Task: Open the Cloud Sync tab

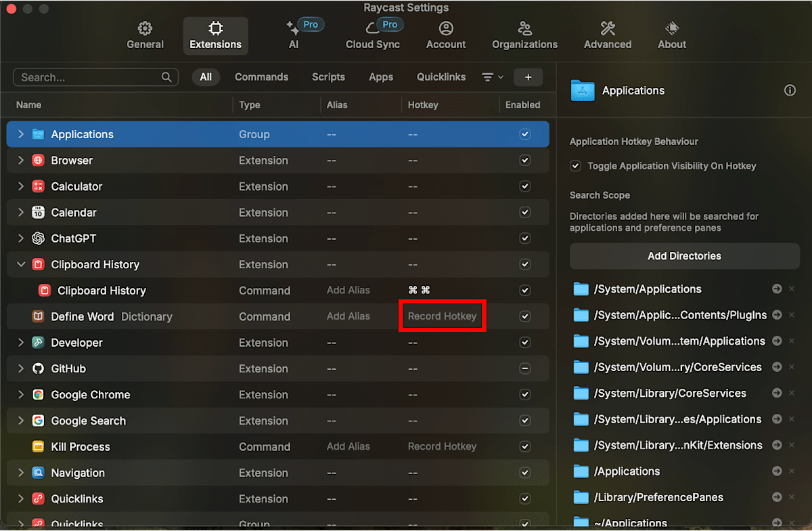Action: point(373,36)
